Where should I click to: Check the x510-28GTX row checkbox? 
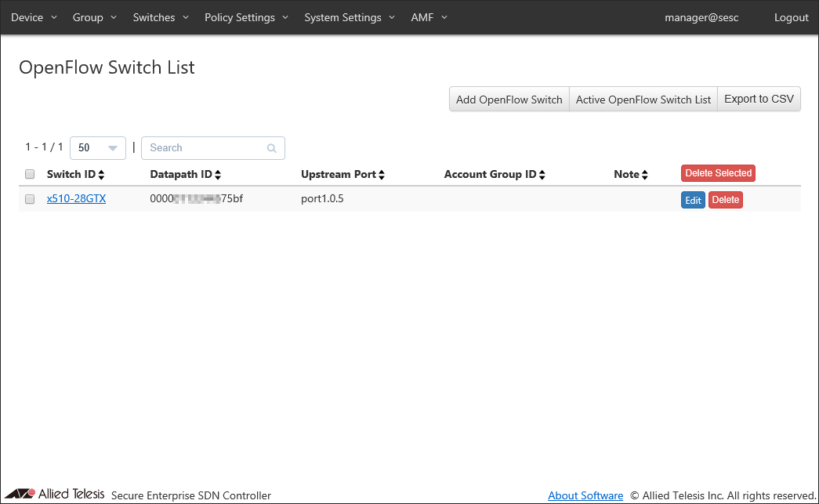(x=30, y=199)
